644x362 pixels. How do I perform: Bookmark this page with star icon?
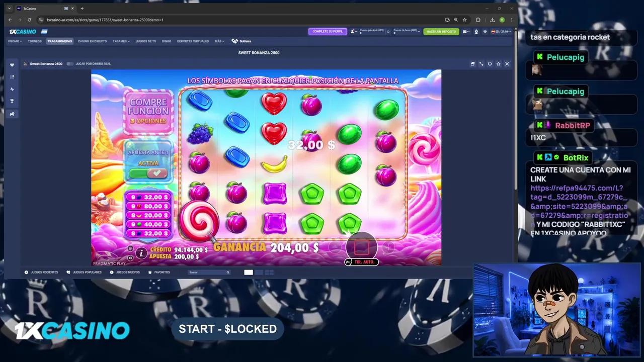pos(464,20)
